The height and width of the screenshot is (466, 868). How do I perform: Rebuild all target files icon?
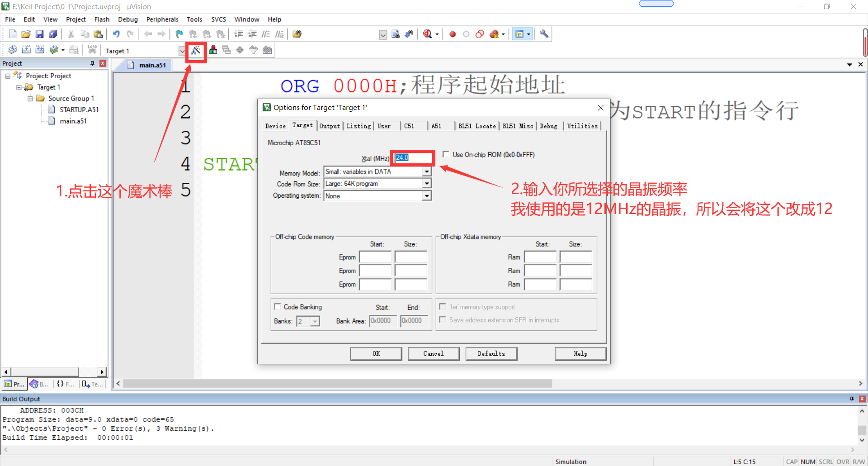pyautogui.click(x=40, y=50)
